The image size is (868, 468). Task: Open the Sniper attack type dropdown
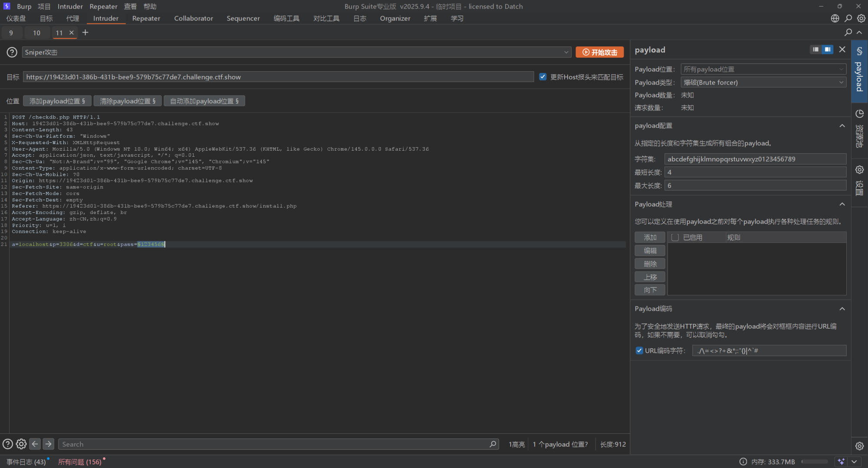[296, 52]
